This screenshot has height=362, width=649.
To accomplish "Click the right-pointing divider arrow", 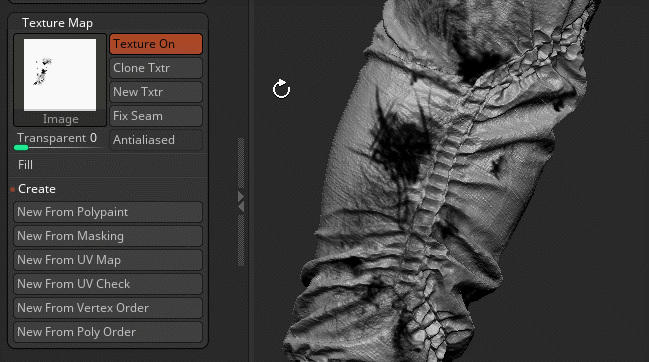I will pyautogui.click(x=241, y=196).
